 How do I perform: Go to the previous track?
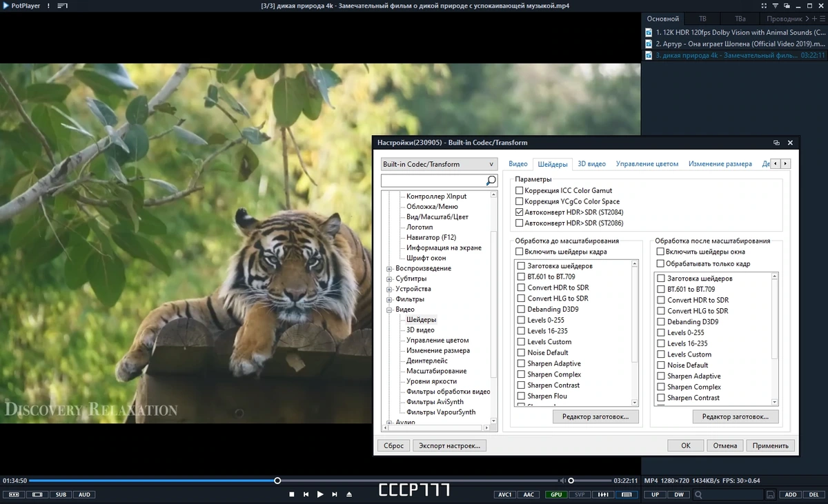[306, 494]
